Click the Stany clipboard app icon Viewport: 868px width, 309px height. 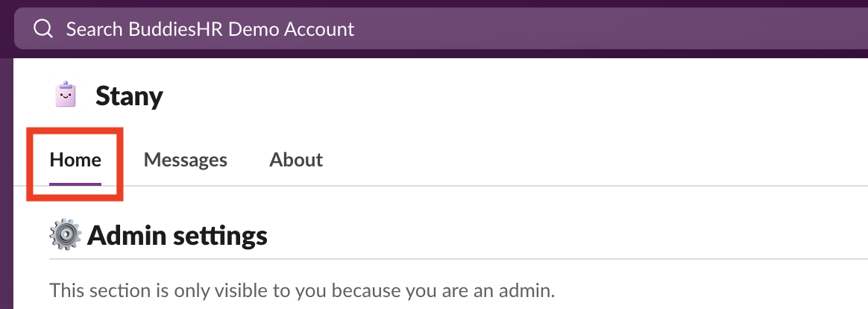pos(66,95)
